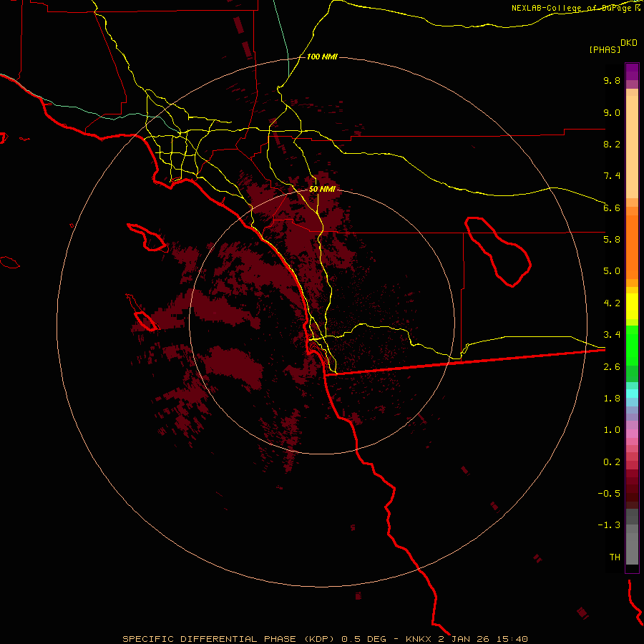Pick the yellow band of the color bar

coord(632,306)
